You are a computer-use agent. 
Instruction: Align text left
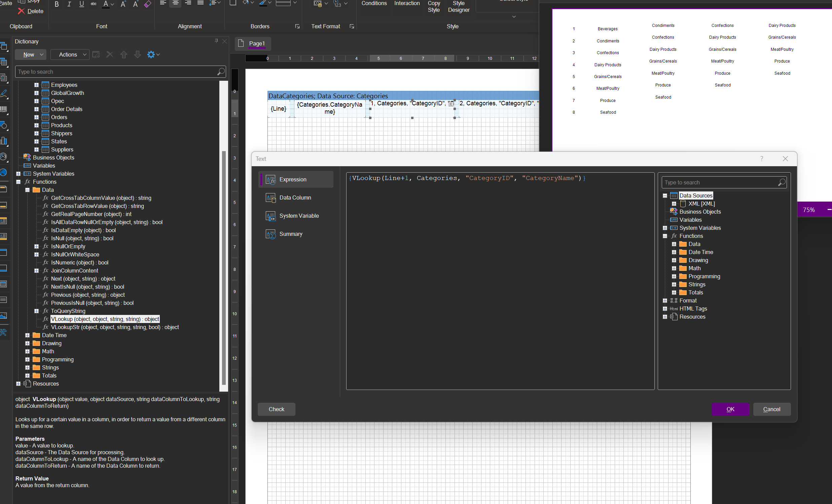click(x=163, y=3)
